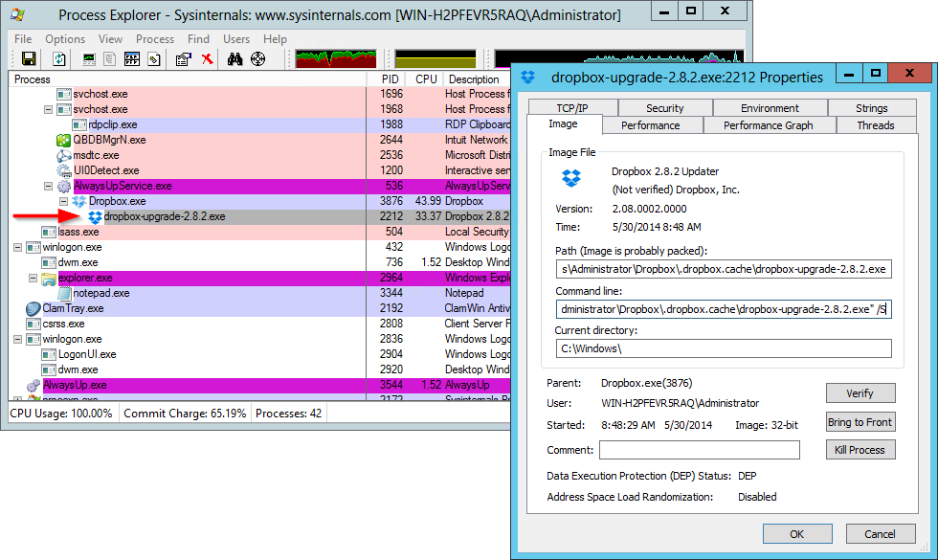Toggle the lower pane toolbar icon
The image size is (938, 560).
(132, 58)
